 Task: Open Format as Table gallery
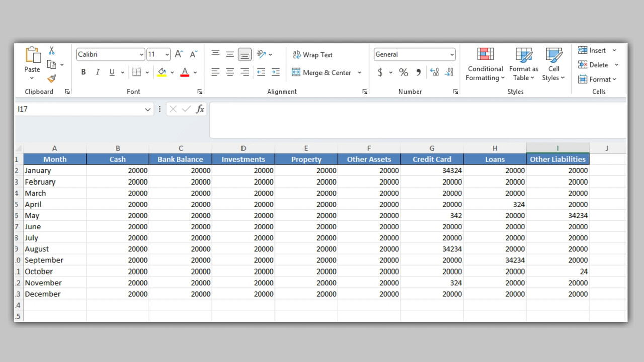(523, 64)
